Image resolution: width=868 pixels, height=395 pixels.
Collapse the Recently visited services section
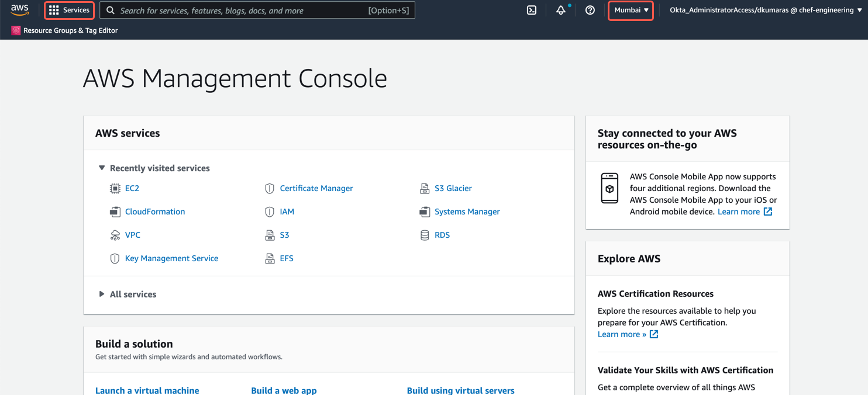102,168
